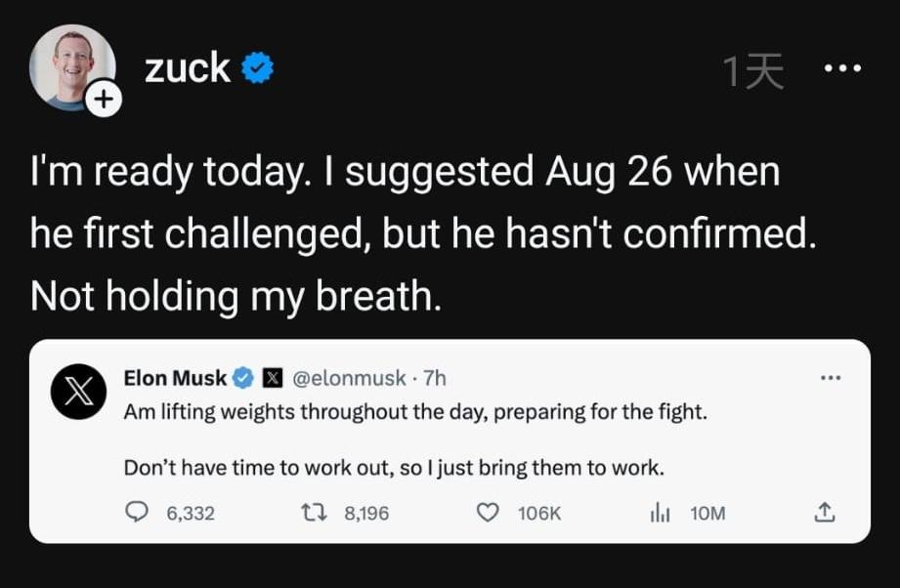The image size is (900, 588).
Task: Click the 1天 post timestamp
Action: [753, 71]
